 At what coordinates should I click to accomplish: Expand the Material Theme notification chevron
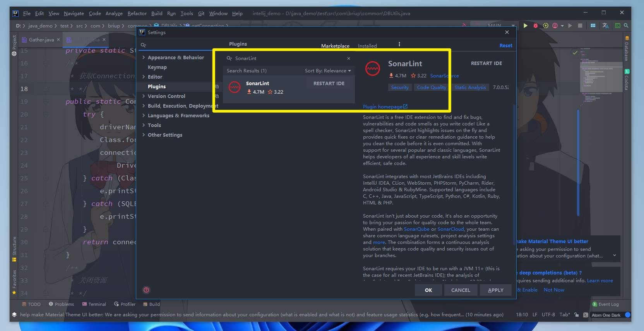point(615,256)
